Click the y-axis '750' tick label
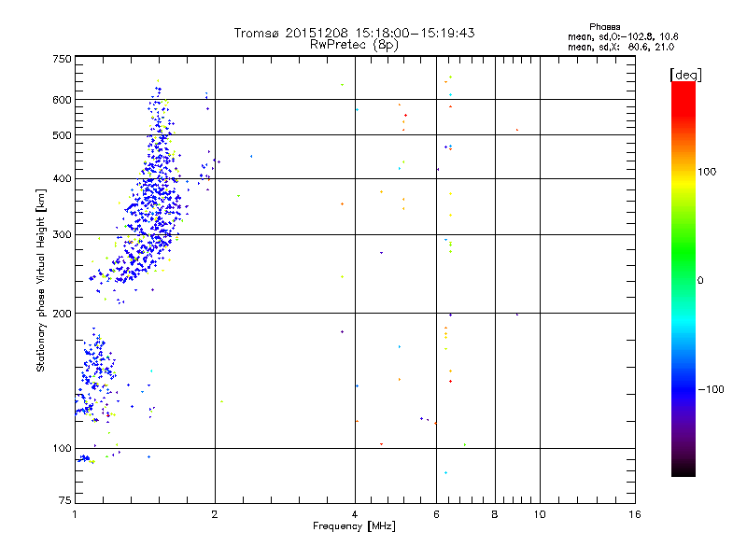This screenshot has height=560, width=747. pos(62,59)
